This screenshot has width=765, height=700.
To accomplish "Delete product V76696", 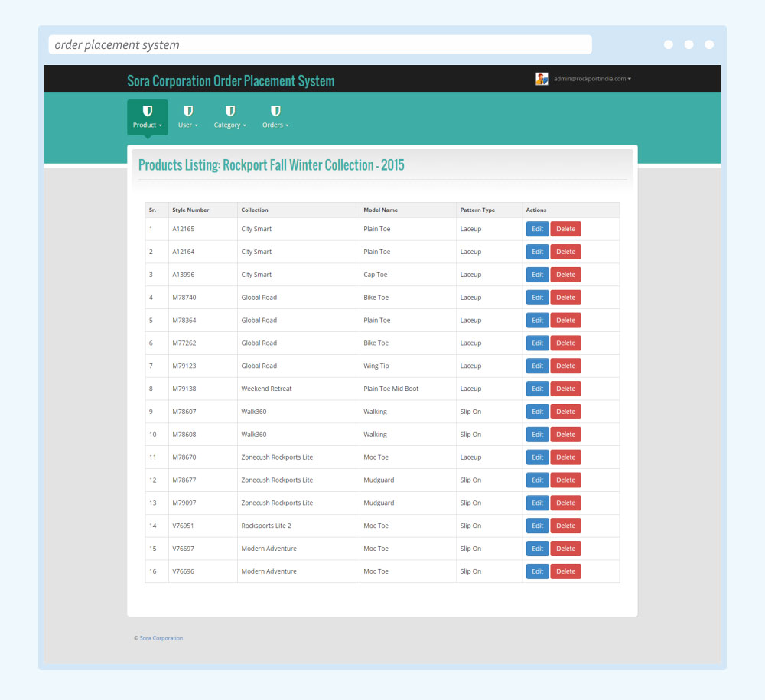I will tap(565, 571).
